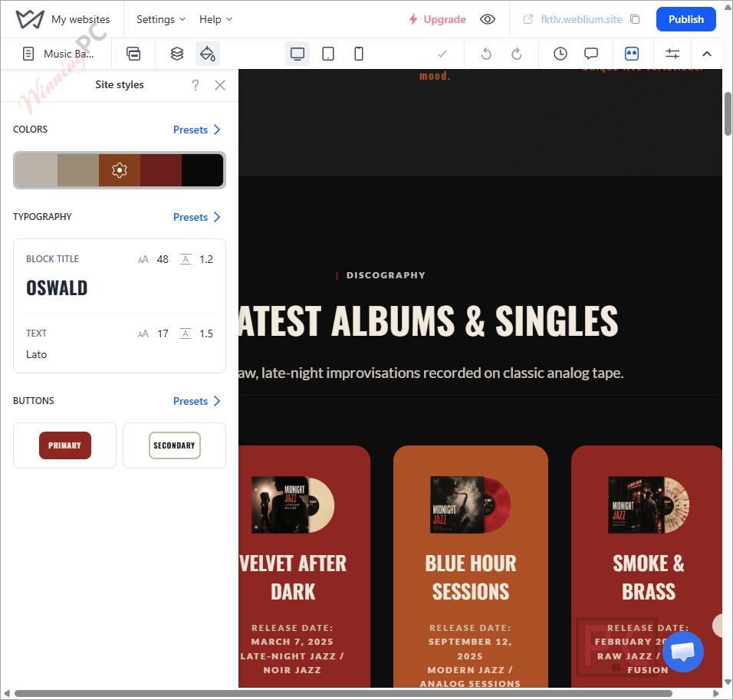Click the vertical scrollbar thumb

pos(728,114)
